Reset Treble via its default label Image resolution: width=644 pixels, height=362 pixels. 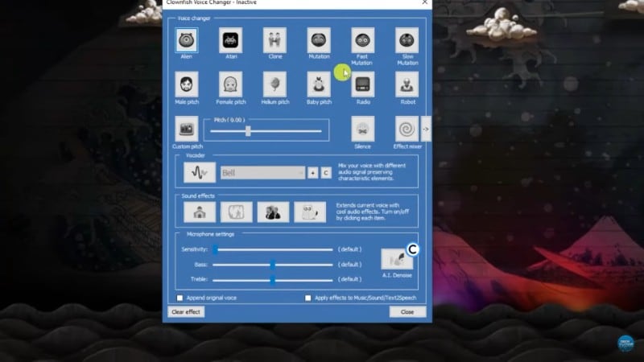[350, 279]
